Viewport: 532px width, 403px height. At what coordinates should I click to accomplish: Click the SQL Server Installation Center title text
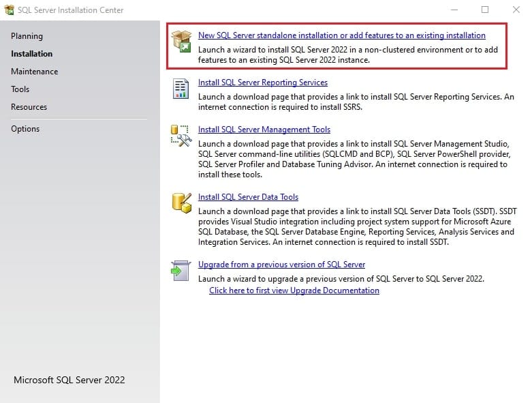tap(71, 10)
